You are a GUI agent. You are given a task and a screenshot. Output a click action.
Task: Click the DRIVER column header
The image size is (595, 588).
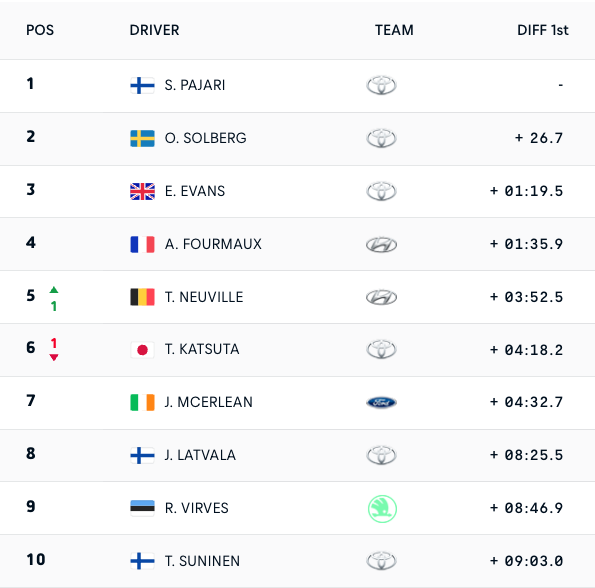(154, 30)
